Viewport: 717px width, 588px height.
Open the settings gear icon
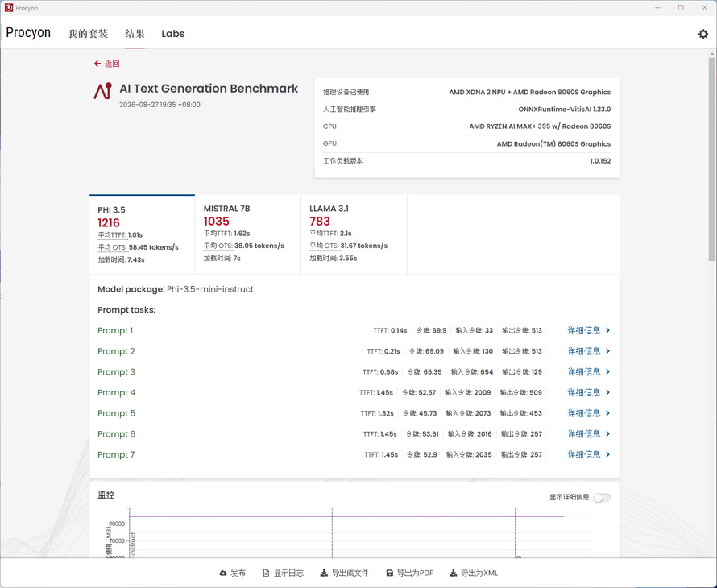702,34
